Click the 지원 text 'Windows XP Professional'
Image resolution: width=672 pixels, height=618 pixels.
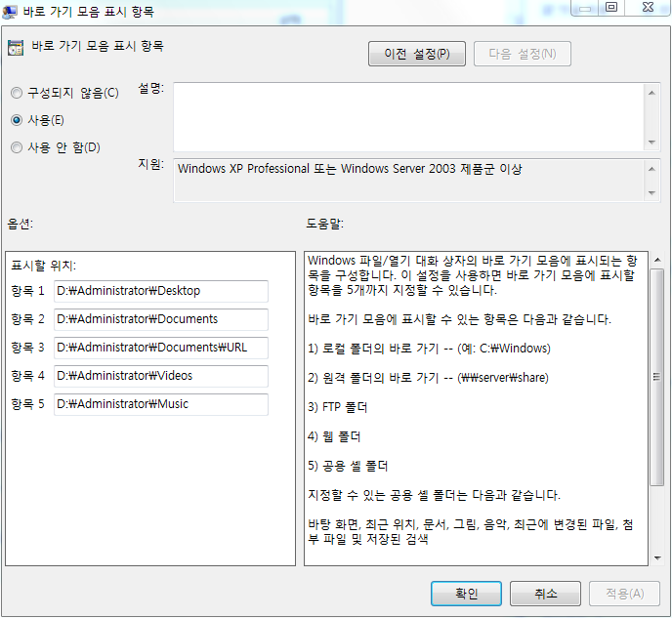pos(243,169)
